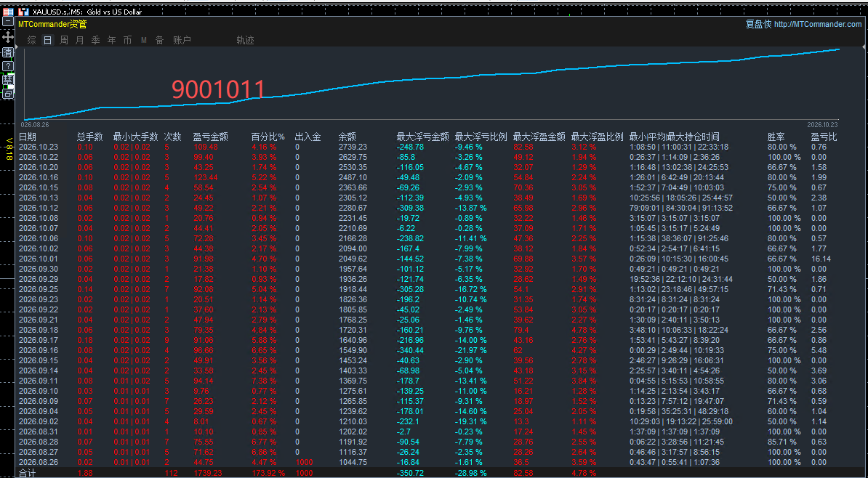Open the 币 currency tab
The height and width of the screenshot is (478, 868).
[128, 41]
